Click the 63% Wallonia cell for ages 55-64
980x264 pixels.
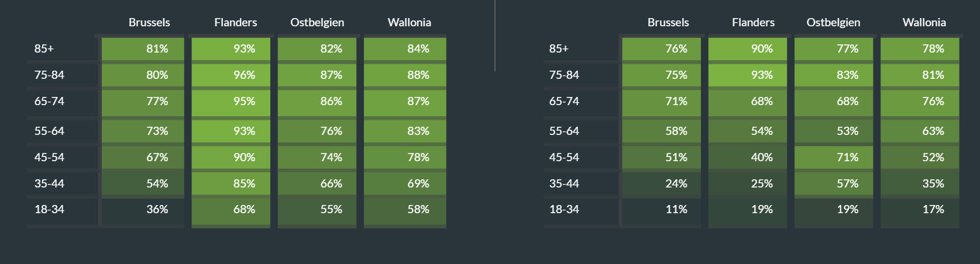920,131
